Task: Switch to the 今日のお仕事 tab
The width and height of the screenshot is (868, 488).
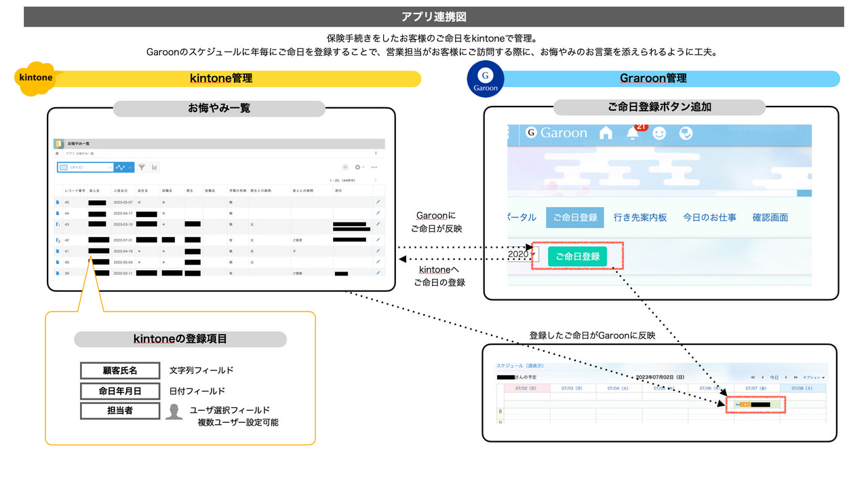Action: coord(709,217)
